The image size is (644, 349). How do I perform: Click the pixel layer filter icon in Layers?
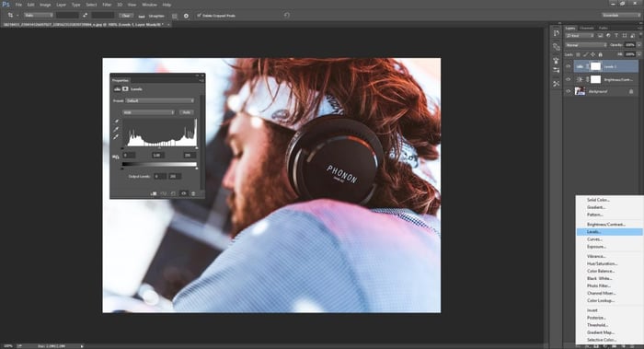600,36
